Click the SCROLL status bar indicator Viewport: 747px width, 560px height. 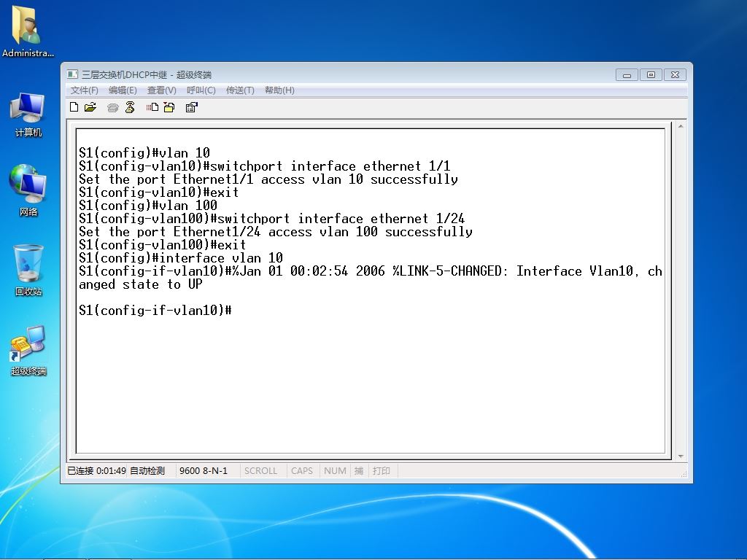[260, 470]
